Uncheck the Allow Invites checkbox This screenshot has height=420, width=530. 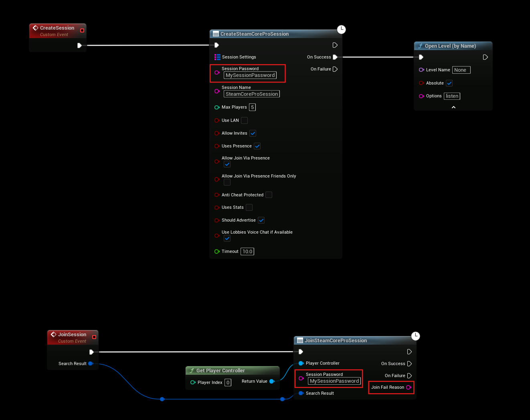253,133
